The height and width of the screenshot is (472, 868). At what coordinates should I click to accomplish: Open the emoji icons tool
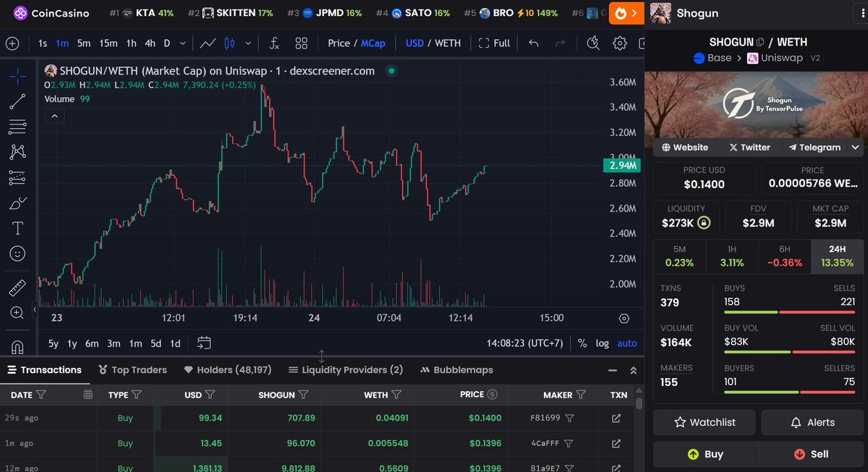click(x=17, y=253)
